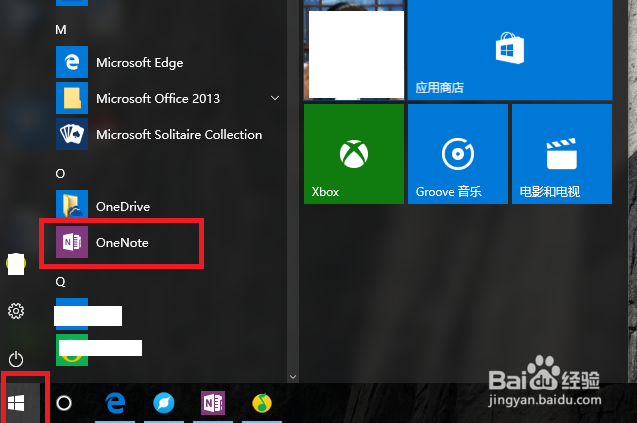Open the yellow music app taskbar icon

pos(262,403)
